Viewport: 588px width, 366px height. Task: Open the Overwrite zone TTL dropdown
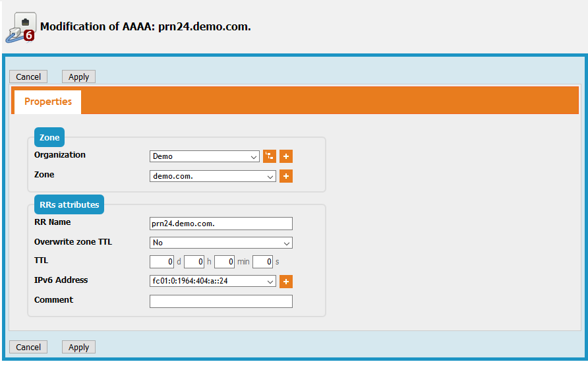(221, 243)
